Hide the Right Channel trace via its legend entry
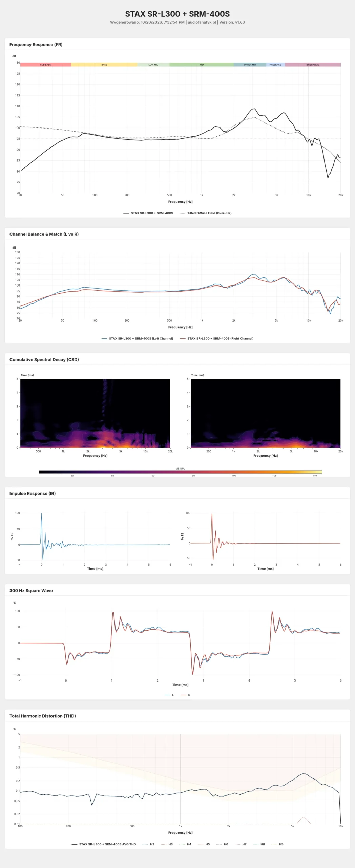Screen dimensions: 355x868 [216, 338]
